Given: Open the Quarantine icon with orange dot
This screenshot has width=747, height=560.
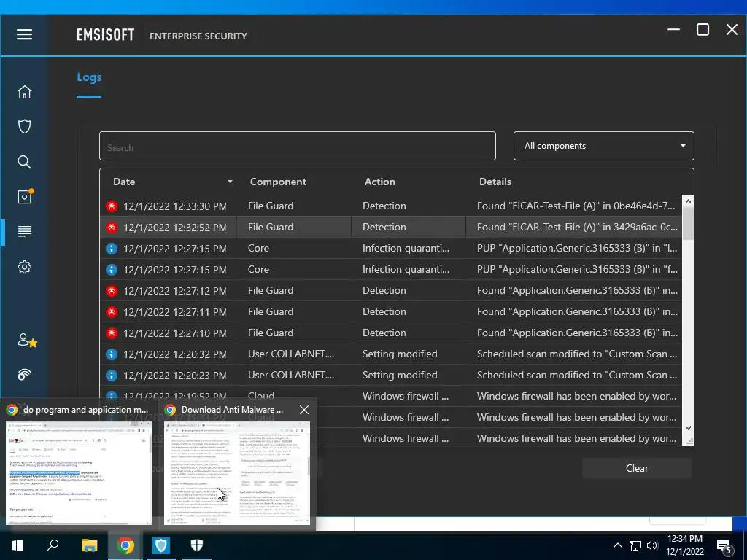Looking at the screenshot, I should pyautogui.click(x=25, y=195).
